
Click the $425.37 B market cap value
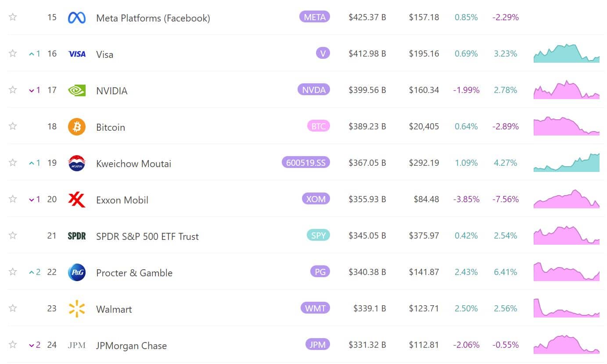[x=367, y=18]
